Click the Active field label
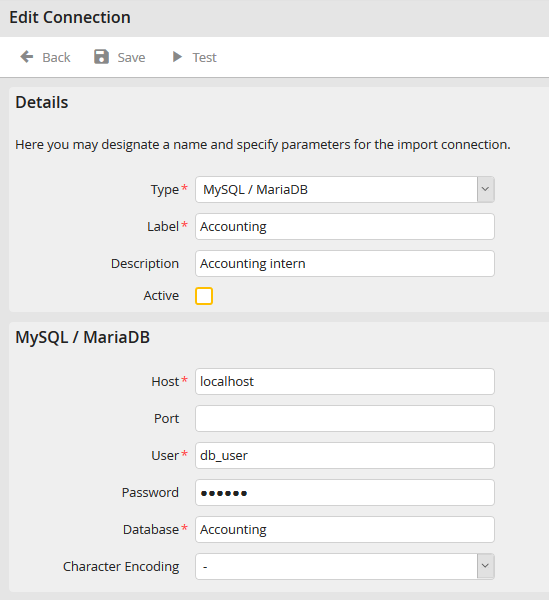The height and width of the screenshot is (600, 549). coord(161,296)
